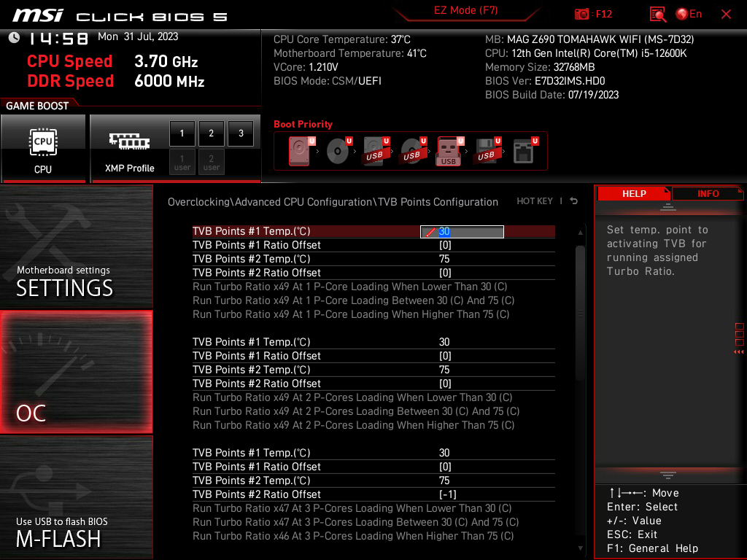Open the HOT KEY list
This screenshot has width=747, height=560.
tap(535, 201)
